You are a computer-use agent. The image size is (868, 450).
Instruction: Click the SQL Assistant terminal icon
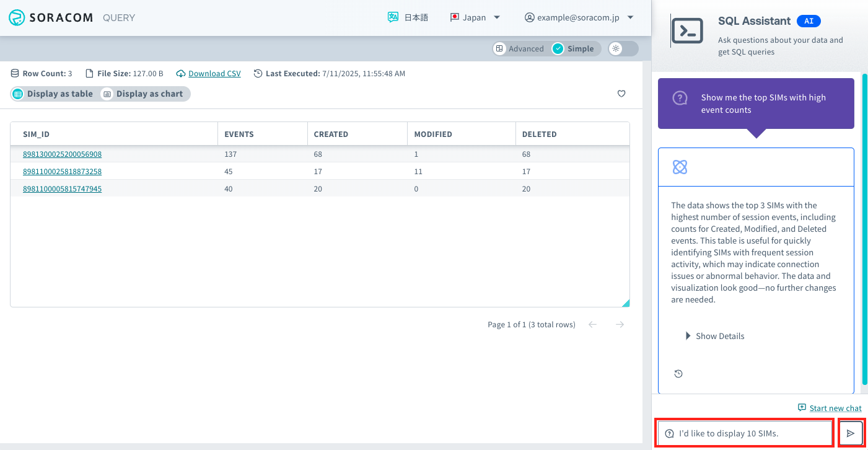coord(688,30)
